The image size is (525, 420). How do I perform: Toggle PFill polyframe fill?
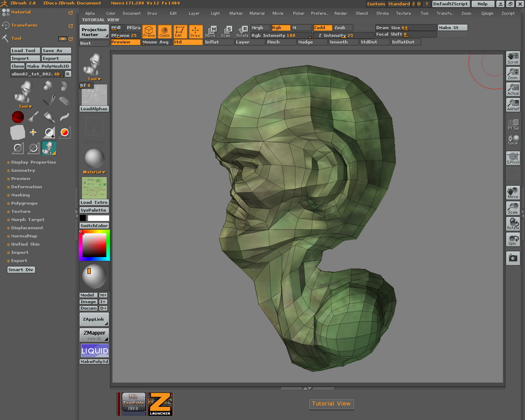(x=118, y=28)
